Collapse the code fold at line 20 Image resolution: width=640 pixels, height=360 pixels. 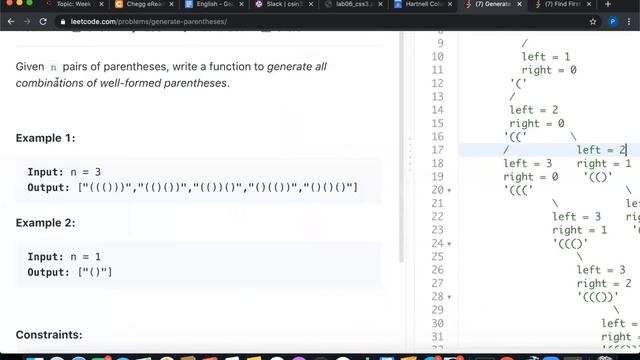click(x=449, y=190)
